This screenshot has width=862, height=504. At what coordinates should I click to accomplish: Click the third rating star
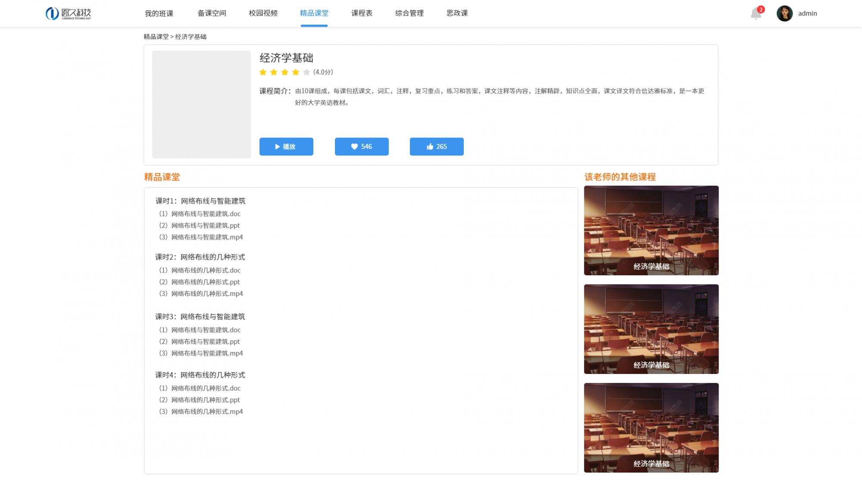click(284, 72)
